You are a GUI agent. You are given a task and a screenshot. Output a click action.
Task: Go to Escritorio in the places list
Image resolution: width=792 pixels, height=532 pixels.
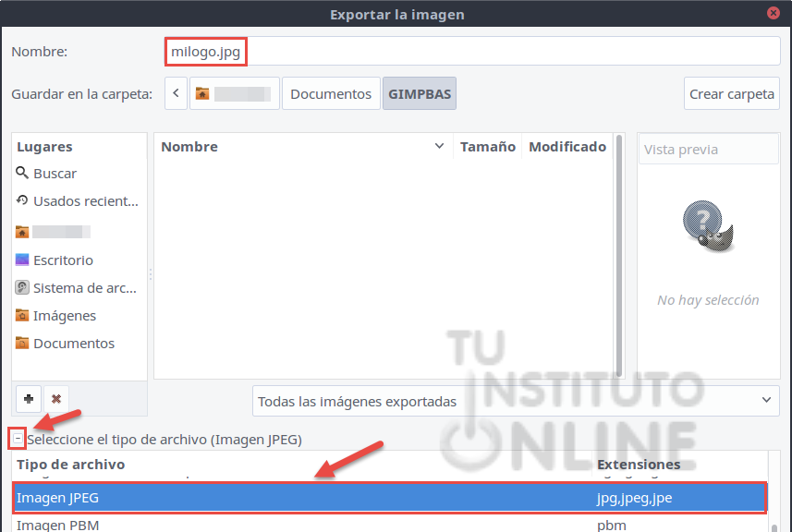pos(79,260)
